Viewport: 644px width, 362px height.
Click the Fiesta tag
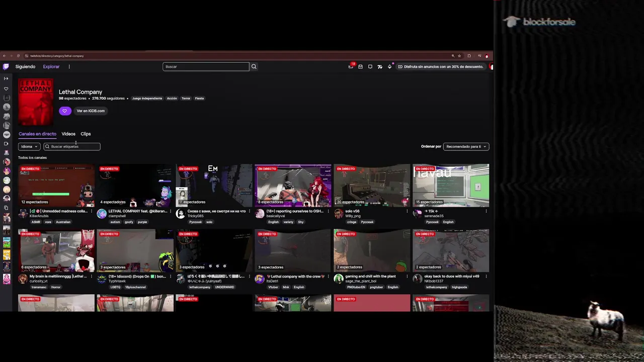(x=200, y=99)
